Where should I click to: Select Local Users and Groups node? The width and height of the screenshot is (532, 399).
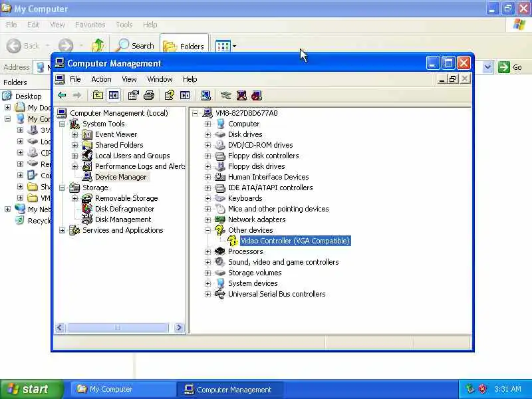132,156
